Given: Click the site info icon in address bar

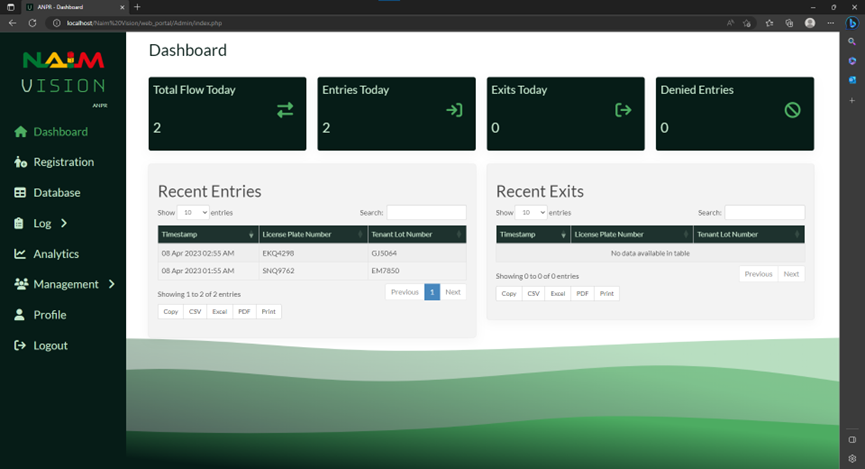Looking at the screenshot, I should (x=56, y=23).
